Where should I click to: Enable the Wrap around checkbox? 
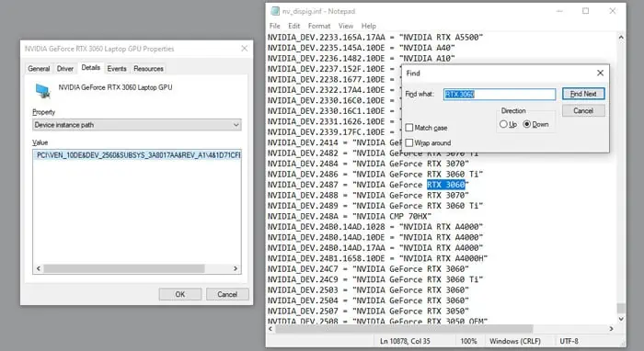409,142
